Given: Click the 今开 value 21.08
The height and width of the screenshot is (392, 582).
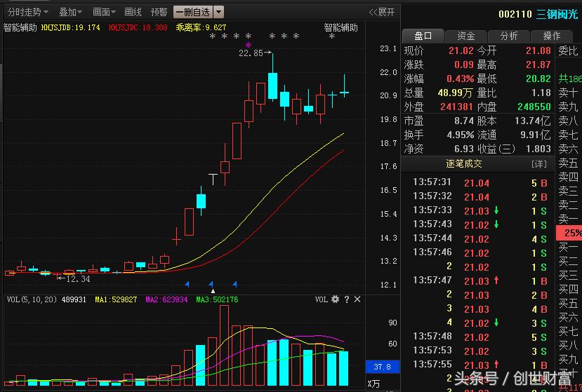Looking at the screenshot, I should pos(538,50).
